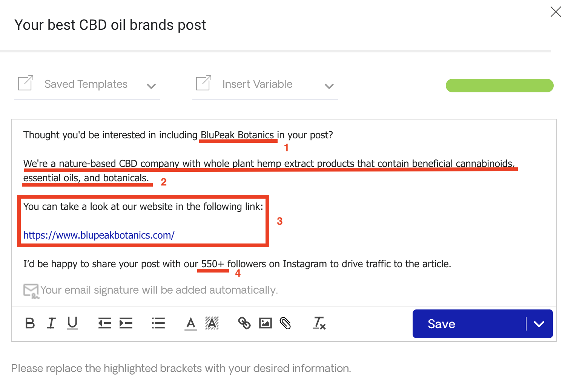
Task: Set text background highlight color
Action: pyautogui.click(x=212, y=323)
